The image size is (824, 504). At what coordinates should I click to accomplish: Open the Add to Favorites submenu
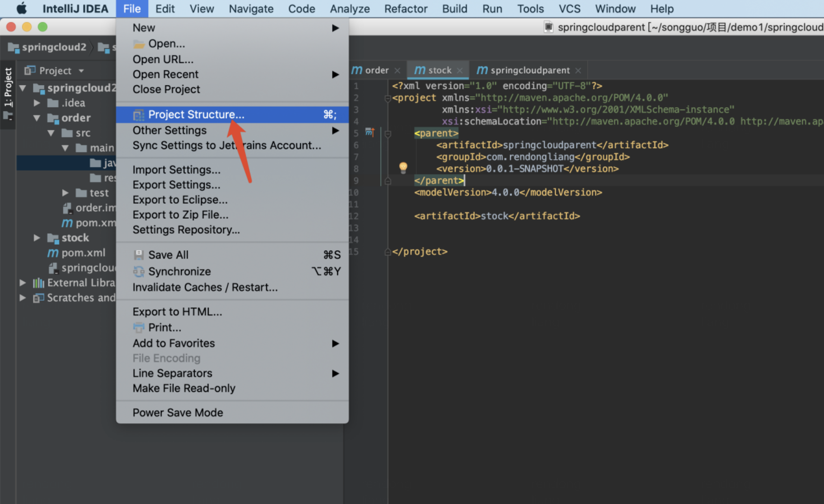pos(232,343)
